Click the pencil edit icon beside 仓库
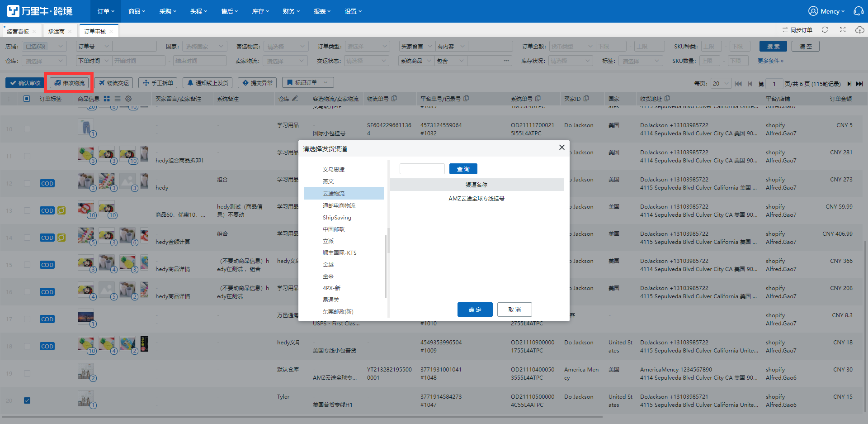Screen dimensions: 868x424 (x=295, y=98)
